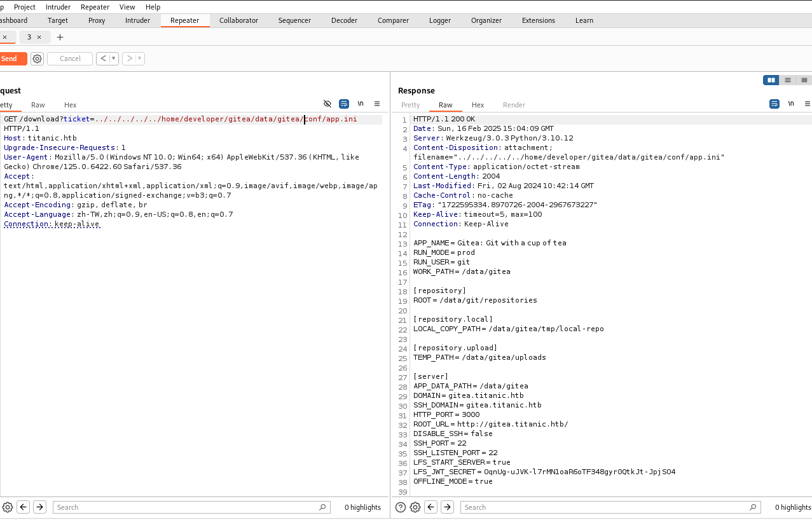
Task: Open Repeater settings gear next to Send
Action: click(x=38, y=58)
